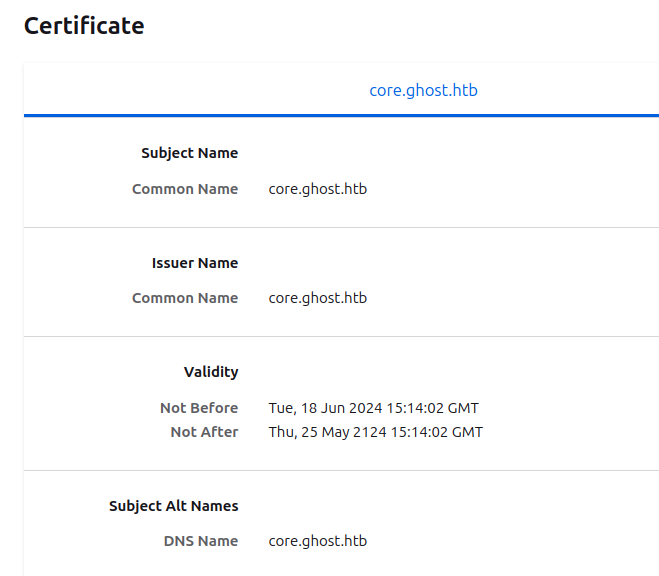
Task: Click the Not After label
Action: point(204,432)
